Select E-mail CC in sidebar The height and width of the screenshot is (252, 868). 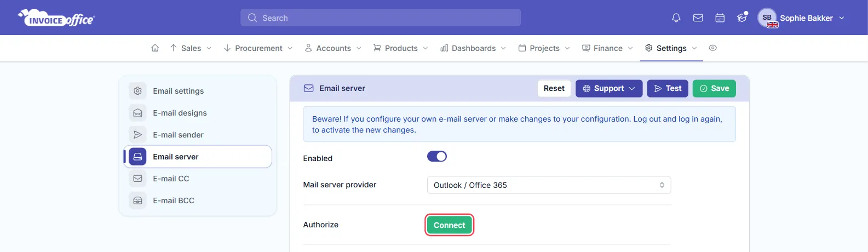tap(198, 179)
